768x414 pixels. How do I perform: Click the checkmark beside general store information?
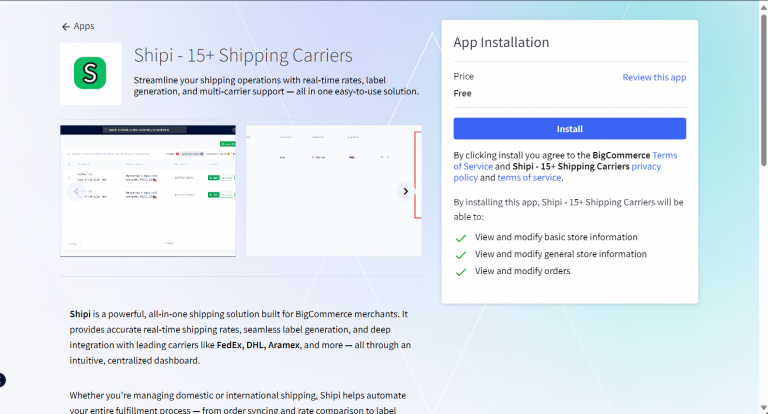[x=460, y=255]
